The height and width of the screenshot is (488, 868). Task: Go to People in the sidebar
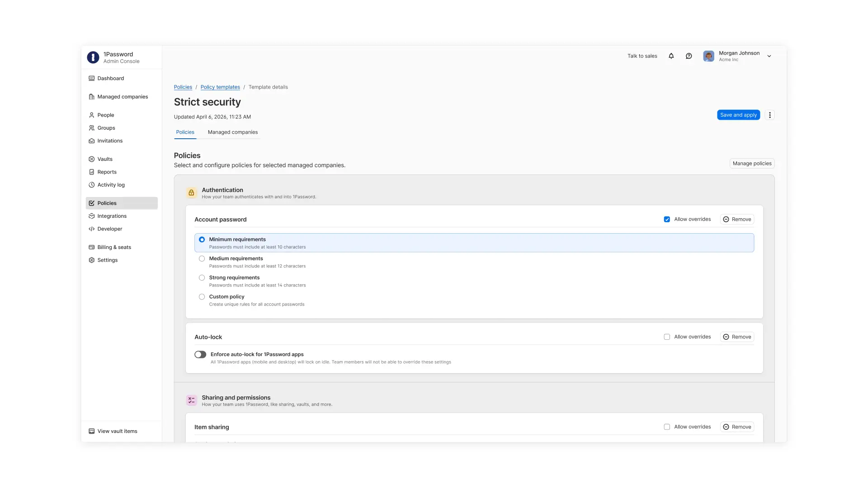click(x=122, y=115)
